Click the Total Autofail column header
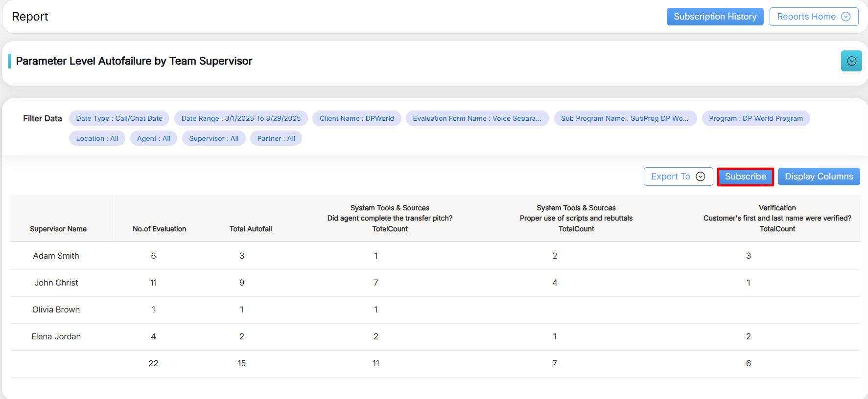Viewport: 868px width, 399px height. coord(250,229)
